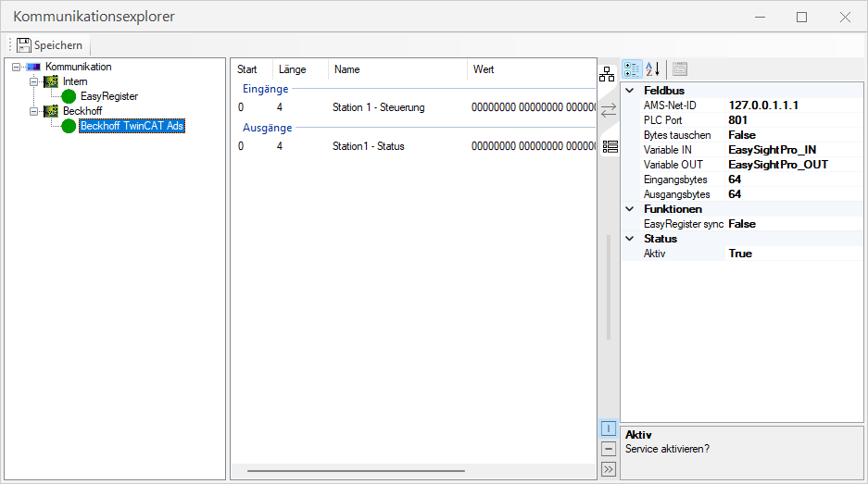Image resolution: width=868 pixels, height=484 pixels.
Task: Collapse the Beckhoff tree node
Action: click(33, 111)
